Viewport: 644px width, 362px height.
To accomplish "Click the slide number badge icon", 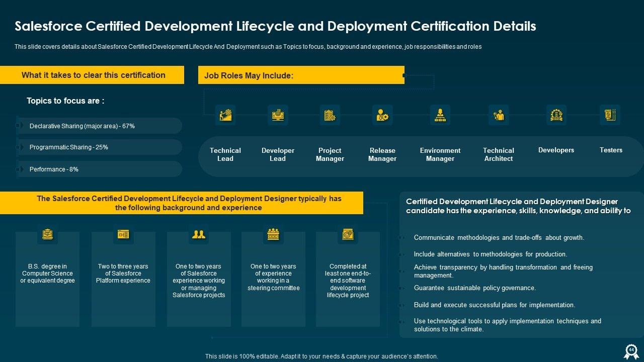I will (x=631, y=350).
